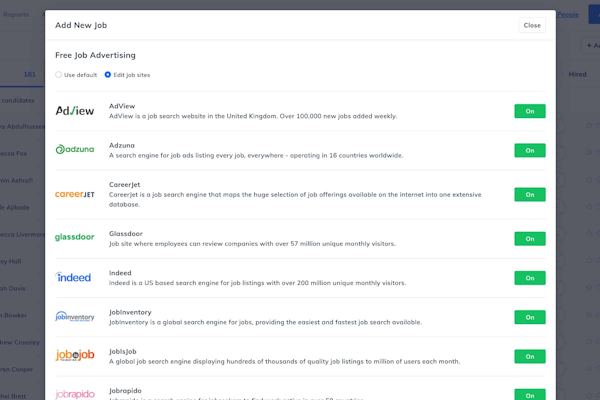Click the CareerJet logo icon
The image size is (600, 400).
coord(75,194)
